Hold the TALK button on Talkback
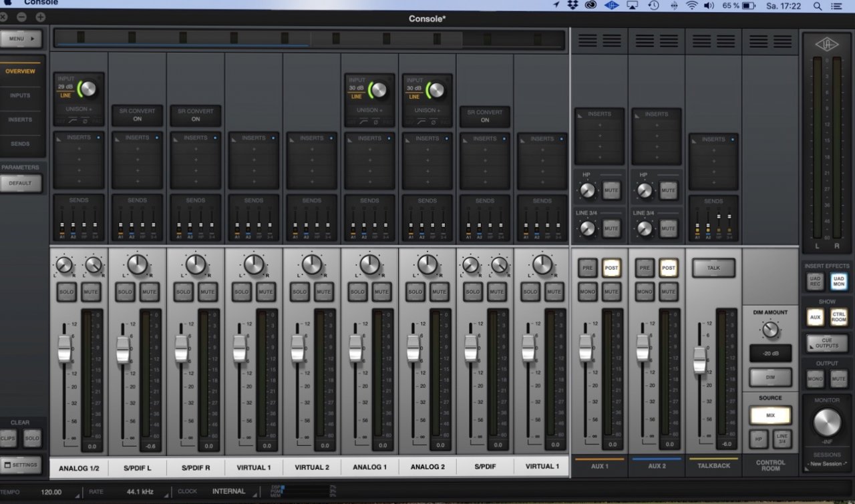This screenshot has height=504, width=855. [x=713, y=268]
